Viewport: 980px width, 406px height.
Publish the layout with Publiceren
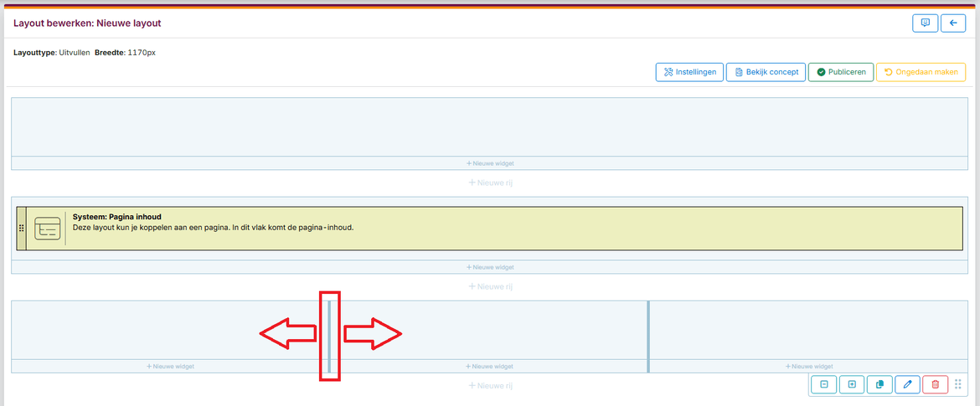click(841, 72)
